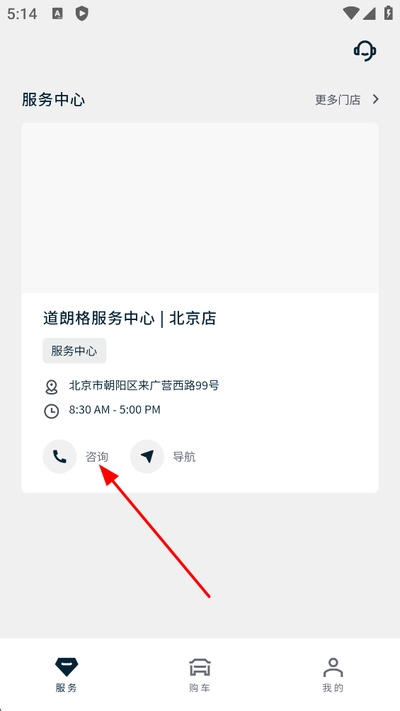Tap the 咨询 consult label

(x=97, y=457)
